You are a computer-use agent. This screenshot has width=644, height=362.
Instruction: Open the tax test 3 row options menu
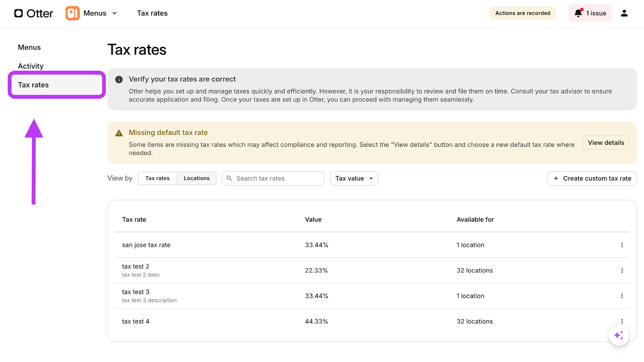622,296
